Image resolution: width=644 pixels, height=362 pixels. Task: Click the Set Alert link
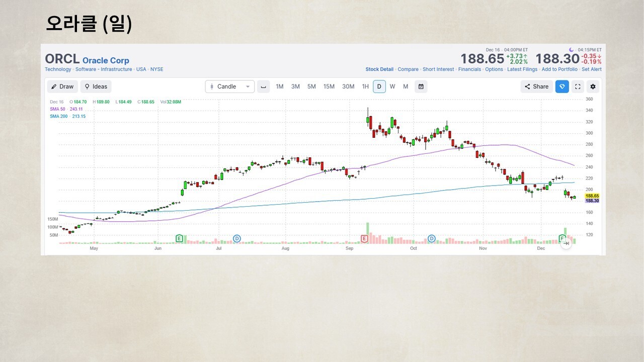click(x=592, y=69)
